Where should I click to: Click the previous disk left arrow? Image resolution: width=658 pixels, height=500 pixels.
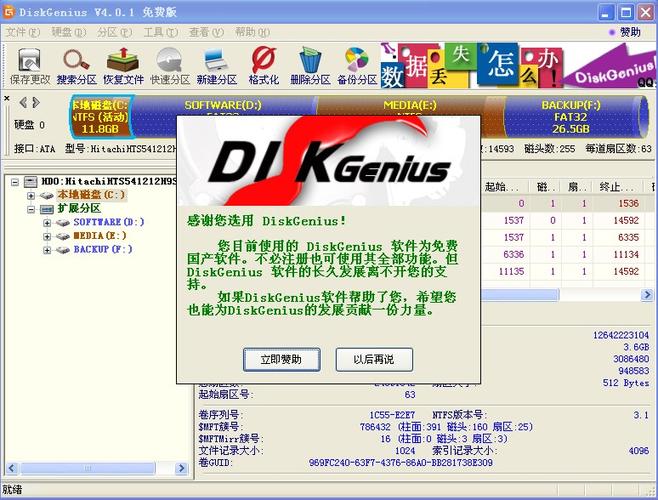pyautogui.click(x=22, y=102)
